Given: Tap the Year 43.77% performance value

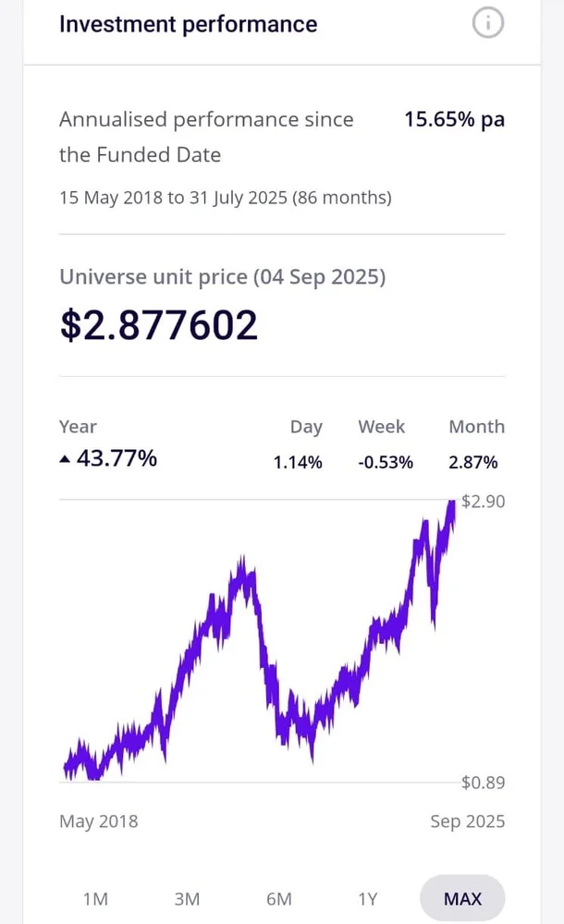Looking at the screenshot, I should pyautogui.click(x=116, y=458).
